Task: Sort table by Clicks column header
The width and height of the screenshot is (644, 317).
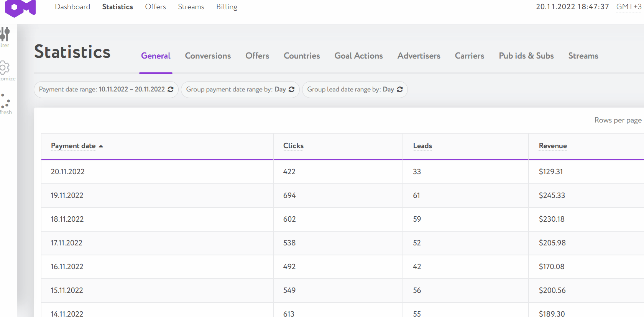Action: pos(293,146)
